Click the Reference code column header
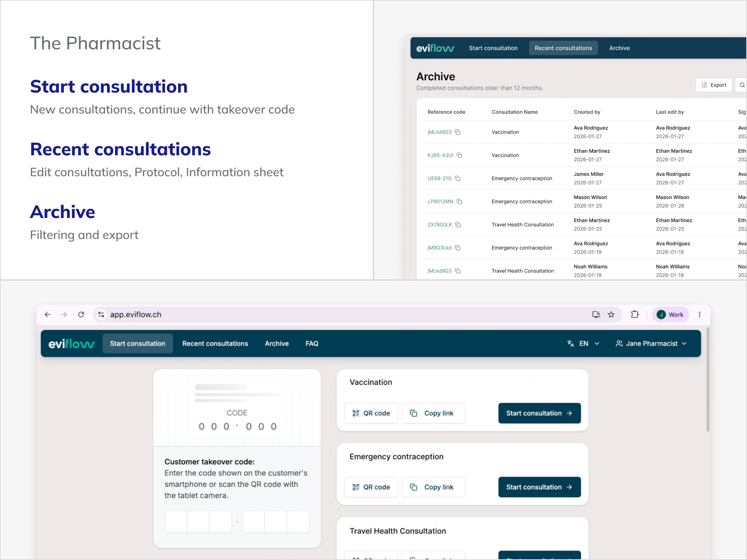Screen dimensions: 747x560 pos(446,112)
